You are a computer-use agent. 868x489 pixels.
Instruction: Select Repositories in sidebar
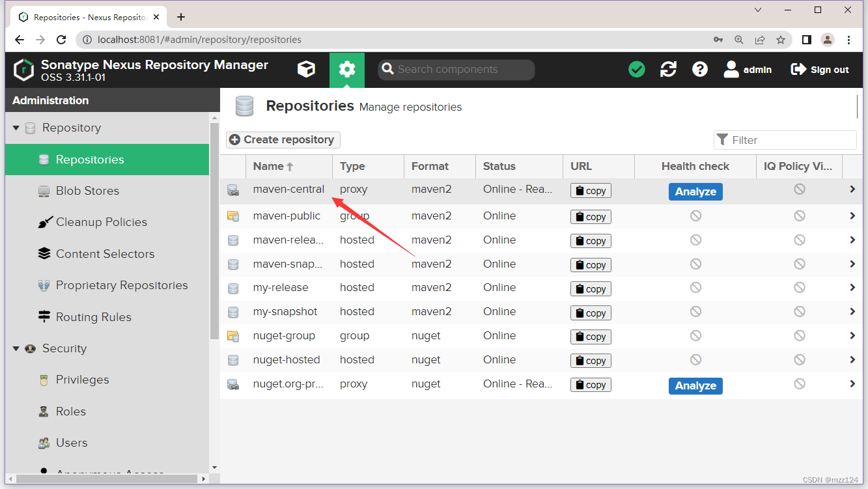click(107, 160)
